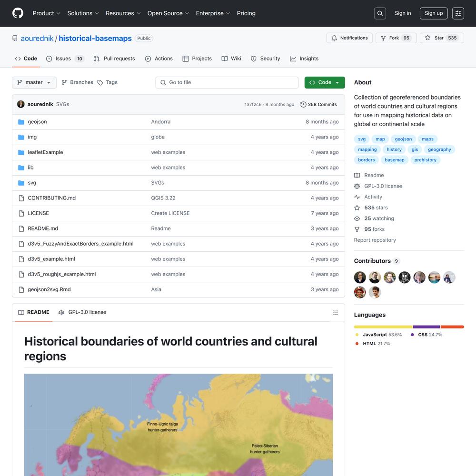Expand the Resources menu
The height and width of the screenshot is (476, 476).
(x=123, y=13)
